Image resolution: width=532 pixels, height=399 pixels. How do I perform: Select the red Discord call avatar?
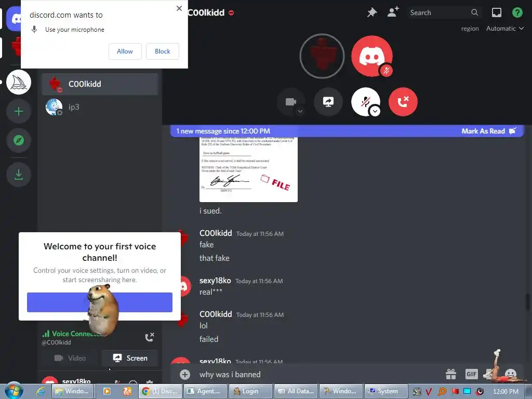[372, 56]
